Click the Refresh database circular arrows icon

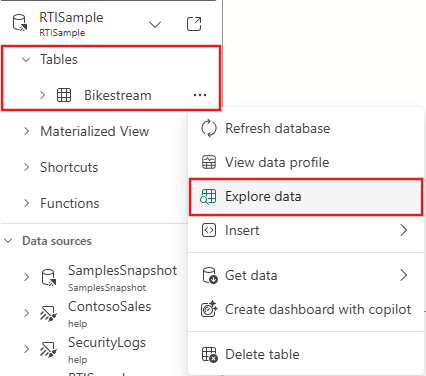[209, 128]
